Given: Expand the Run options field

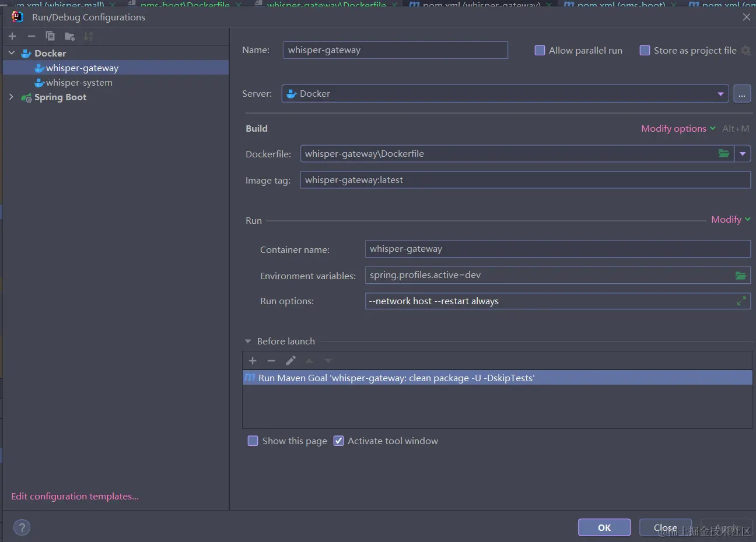Looking at the screenshot, I should click(741, 301).
